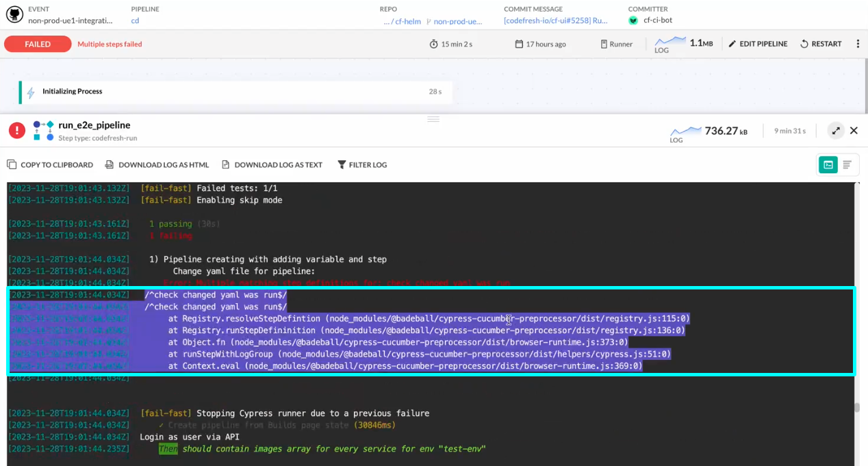Close the run_e2e_pipeline log panel
This screenshot has width=868, height=466.
tap(854, 131)
